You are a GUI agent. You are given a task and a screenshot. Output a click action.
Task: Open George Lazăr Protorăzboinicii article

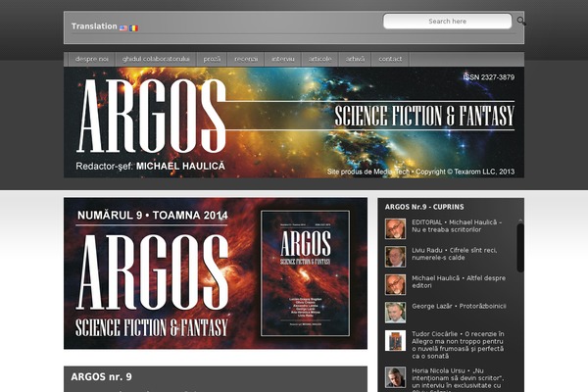(x=459, y=306)
